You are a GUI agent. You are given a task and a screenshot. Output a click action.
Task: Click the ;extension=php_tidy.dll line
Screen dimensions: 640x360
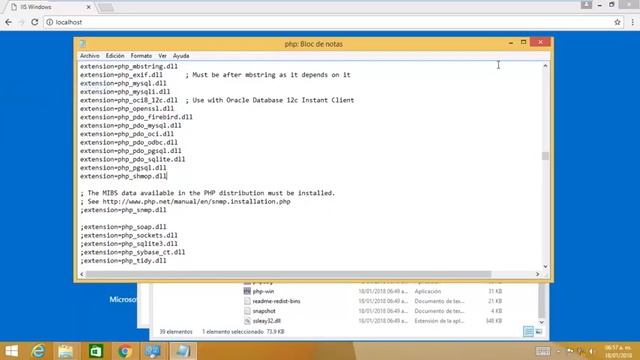pos(123,261)
